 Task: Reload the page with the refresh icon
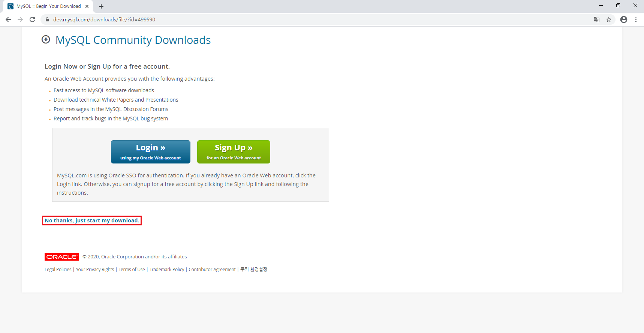pos(32,19)
